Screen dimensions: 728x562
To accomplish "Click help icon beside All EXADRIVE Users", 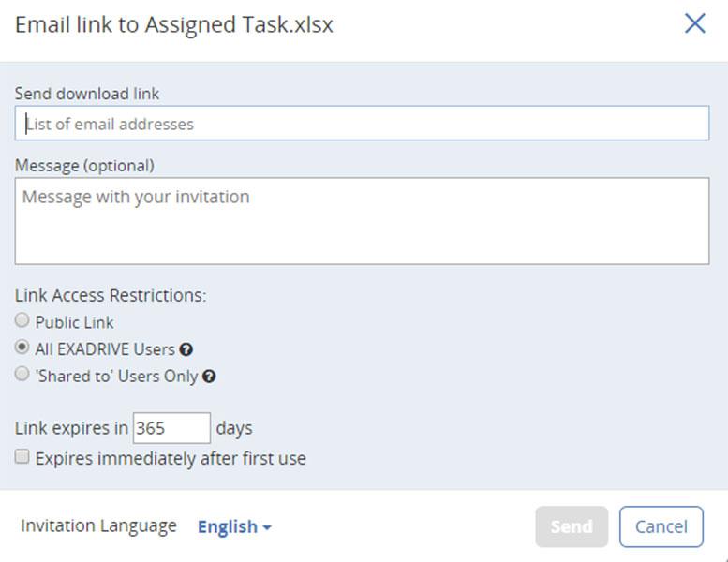I will (186, 349).
